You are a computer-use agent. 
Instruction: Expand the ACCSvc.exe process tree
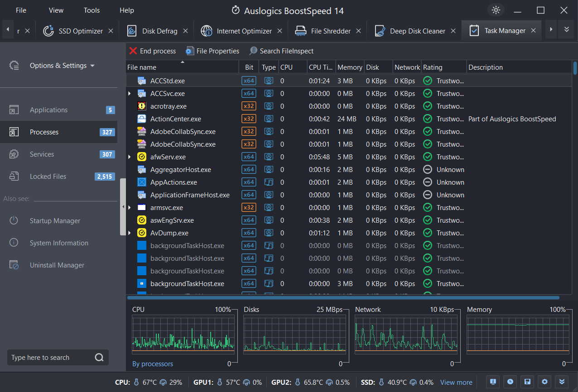click(130, 93)
